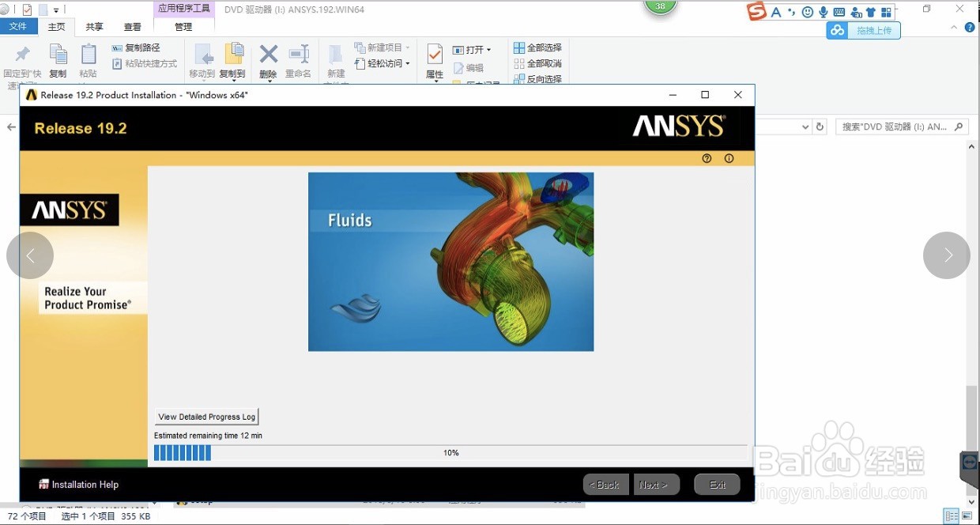
Task: Click the 复制到 copy-to icon
Action: click(234, 54)
